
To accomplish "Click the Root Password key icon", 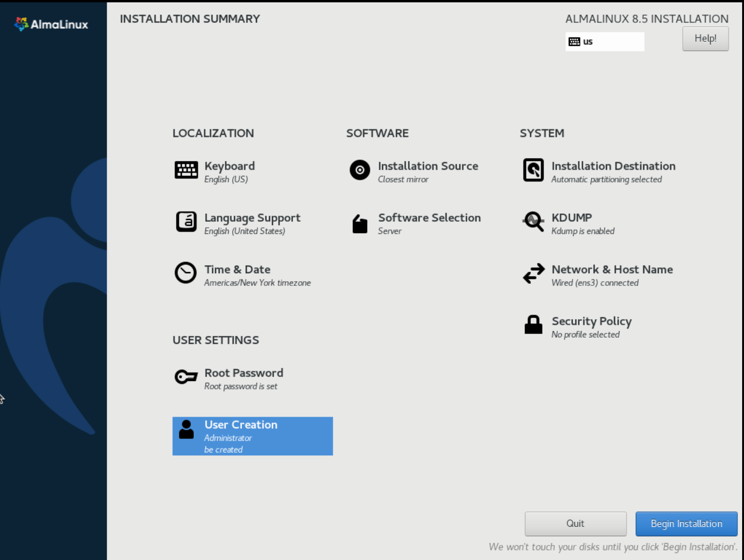I will tap(186, 377).
